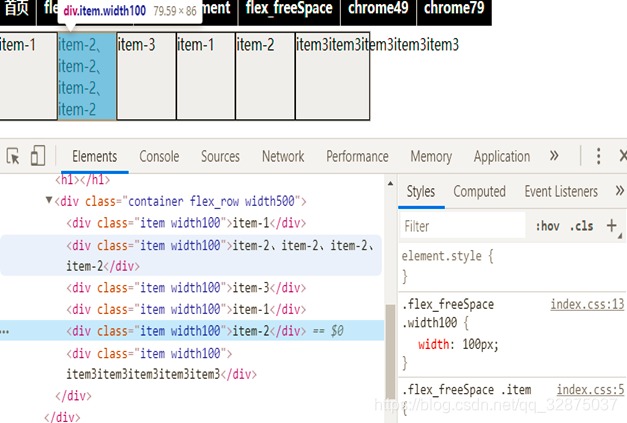Click the .flex_freeSpace .width100 selector

coord(448,313)
